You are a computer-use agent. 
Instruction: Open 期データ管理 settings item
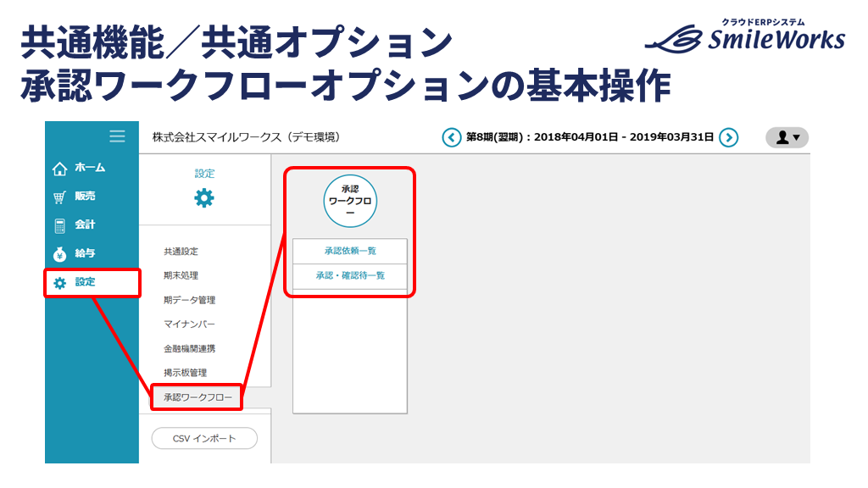pos(189,300)
